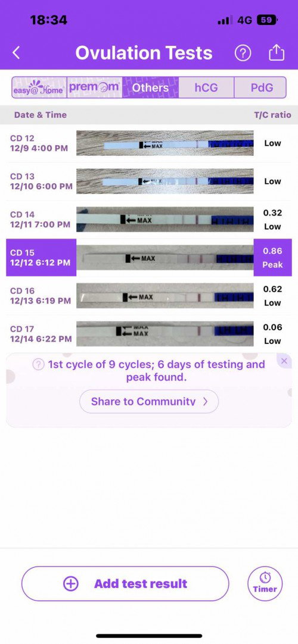Tap the share export icon
This screenshot has height=644, width=298.
pyautogui.click(x=277, y=52)
